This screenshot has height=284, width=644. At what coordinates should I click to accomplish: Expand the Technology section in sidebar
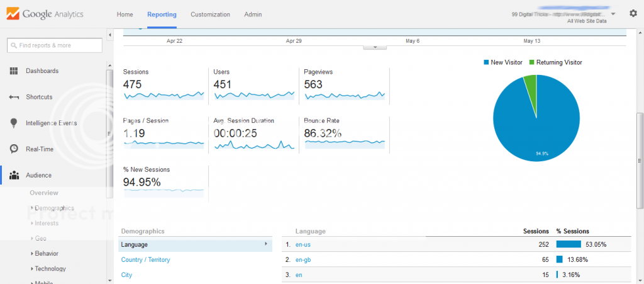(33, 269)
